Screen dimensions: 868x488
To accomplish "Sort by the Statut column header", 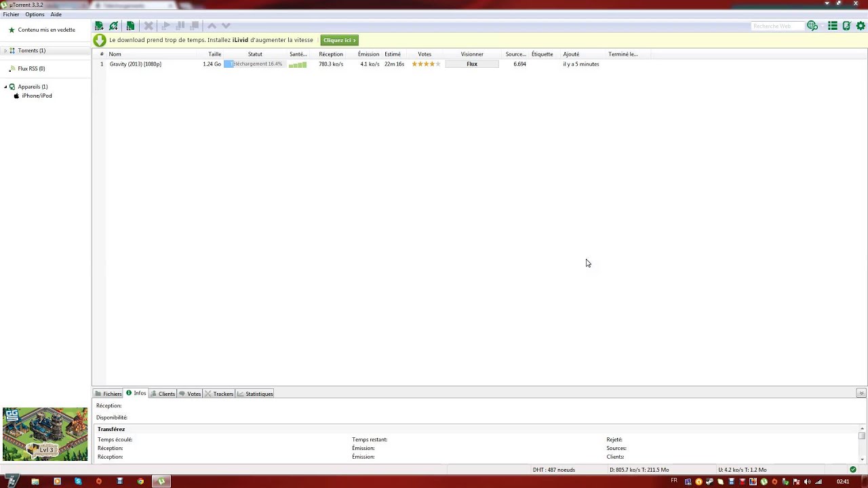I will (x=255, y=54).
